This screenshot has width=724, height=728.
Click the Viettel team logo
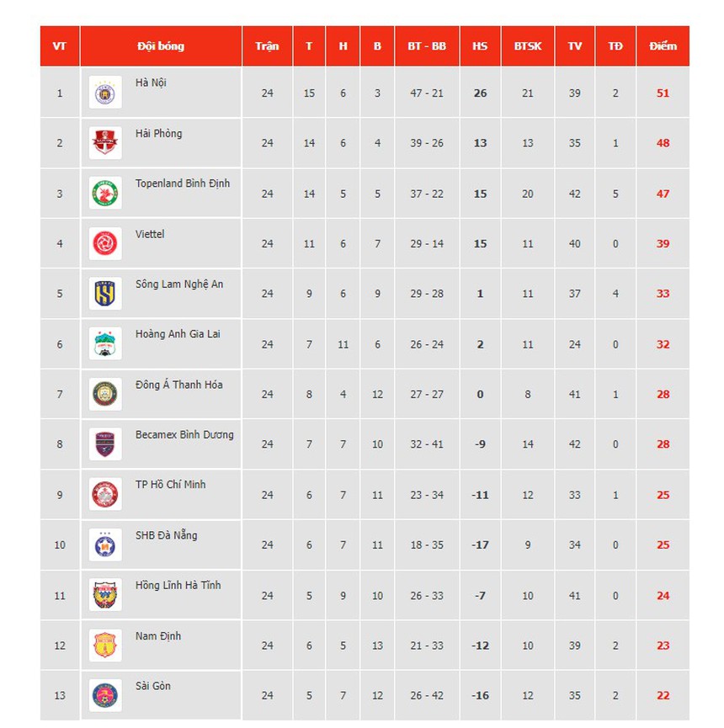(x=106, y=244)
